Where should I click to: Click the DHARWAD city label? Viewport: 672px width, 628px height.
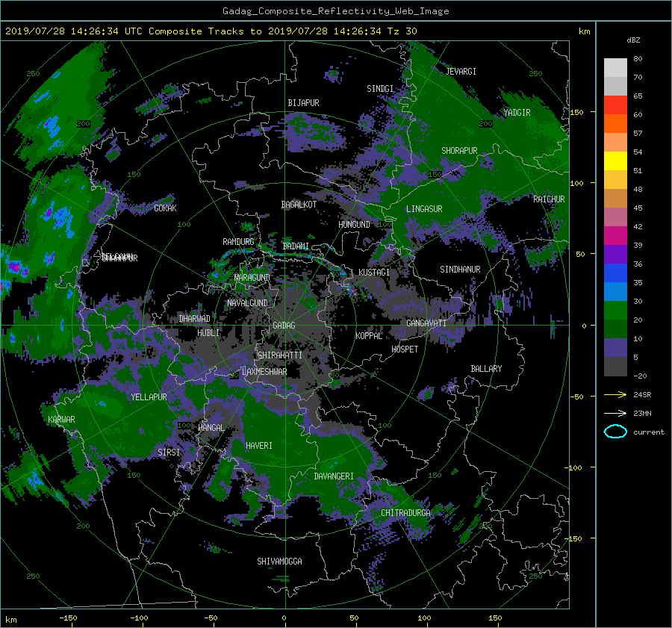coord(195,319)
